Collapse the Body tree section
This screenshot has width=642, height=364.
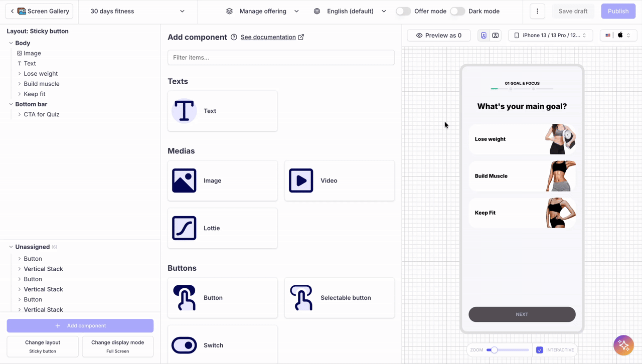pos(11,43)
